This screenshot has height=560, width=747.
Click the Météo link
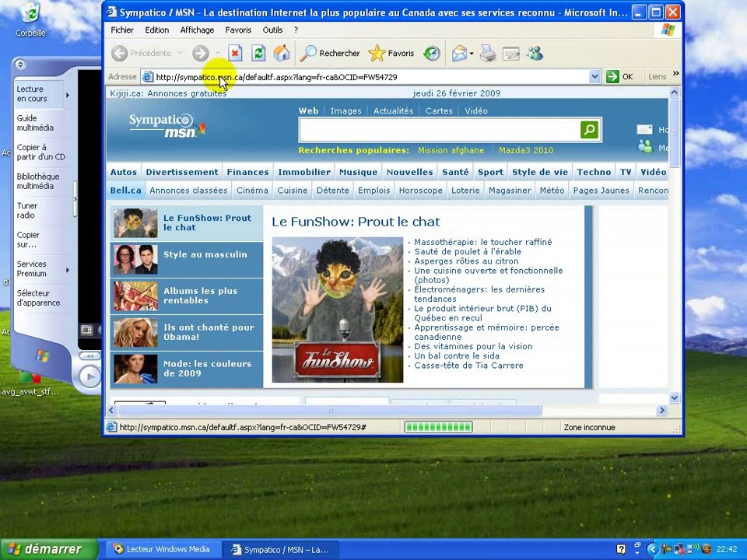[552, 191]
